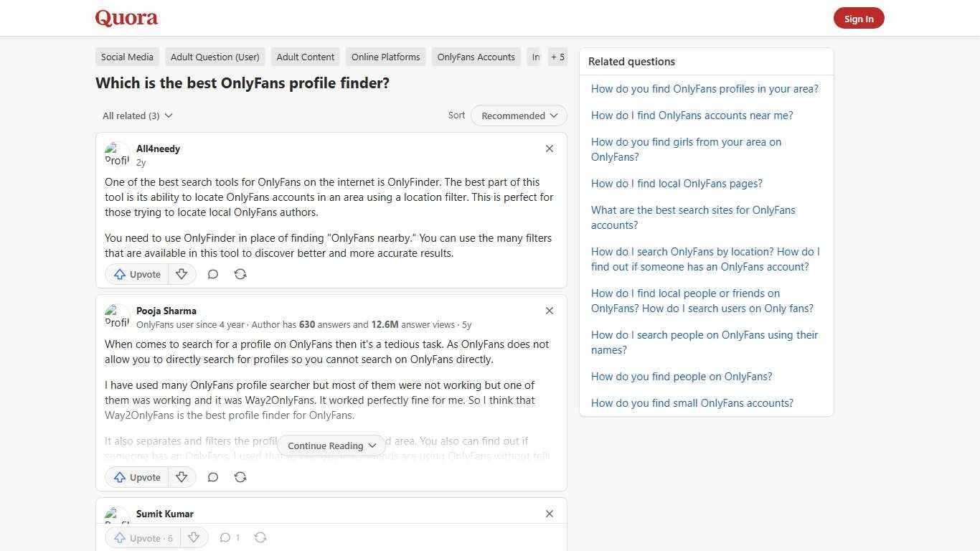Open comments on Pooja Sharma's answer

point(212,477)
